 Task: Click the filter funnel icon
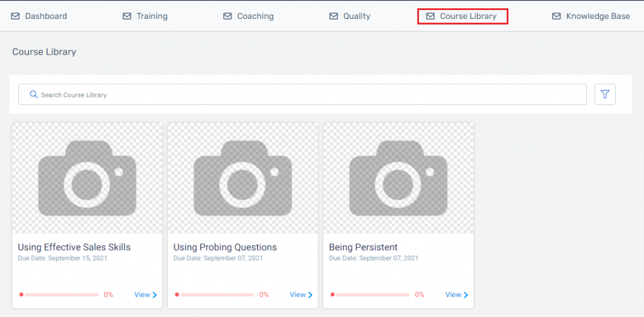point(604,94)
